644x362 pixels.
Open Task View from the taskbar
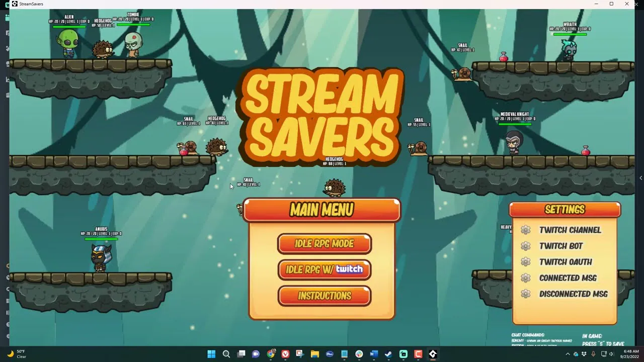pos(241,354)
